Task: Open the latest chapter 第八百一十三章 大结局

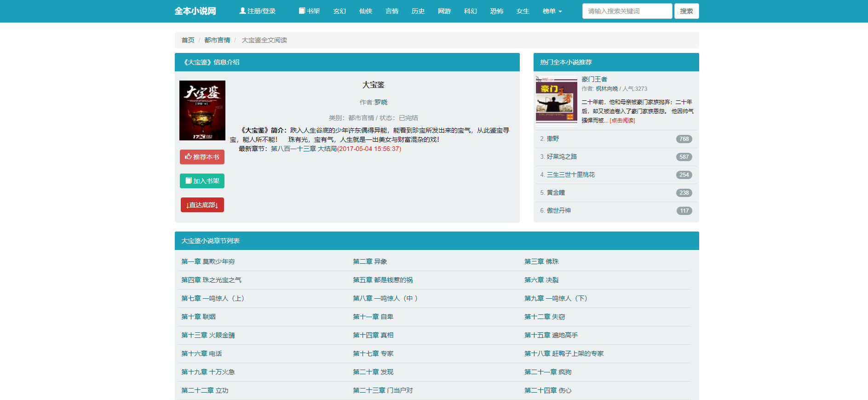Action: [x=304, y=149]
